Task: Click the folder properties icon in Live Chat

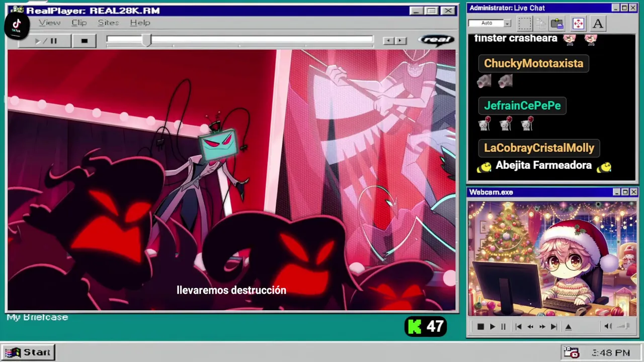Action: [557, 23]
